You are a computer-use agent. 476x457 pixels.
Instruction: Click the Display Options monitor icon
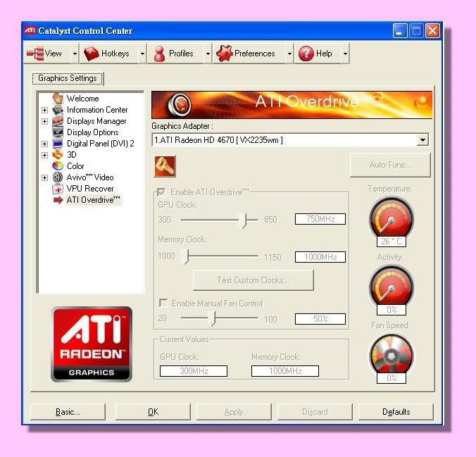pos(58,132)
